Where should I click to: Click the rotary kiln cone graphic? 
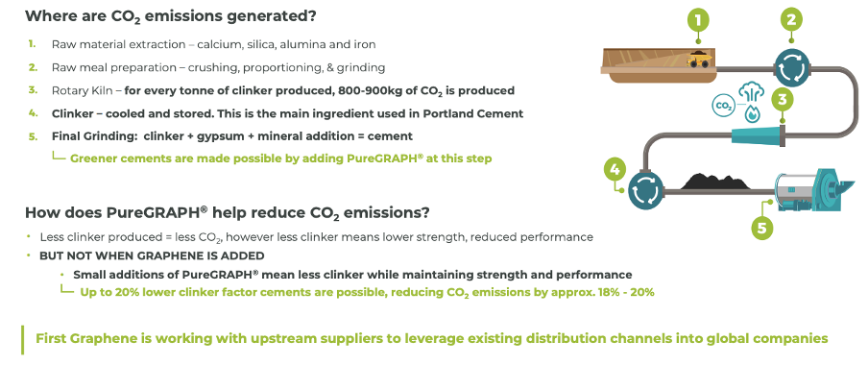(758, 135)
